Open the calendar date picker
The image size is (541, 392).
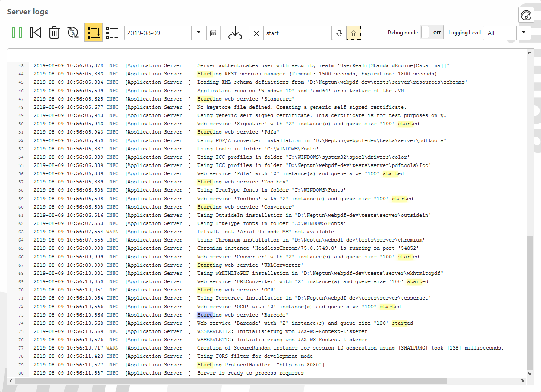[x=213, y=33]
